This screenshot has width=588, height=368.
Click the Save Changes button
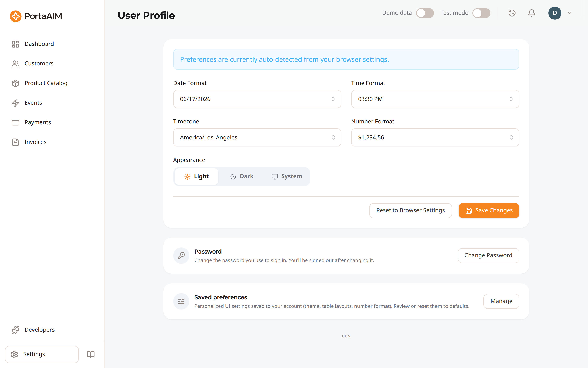click(x=489, y=211)
